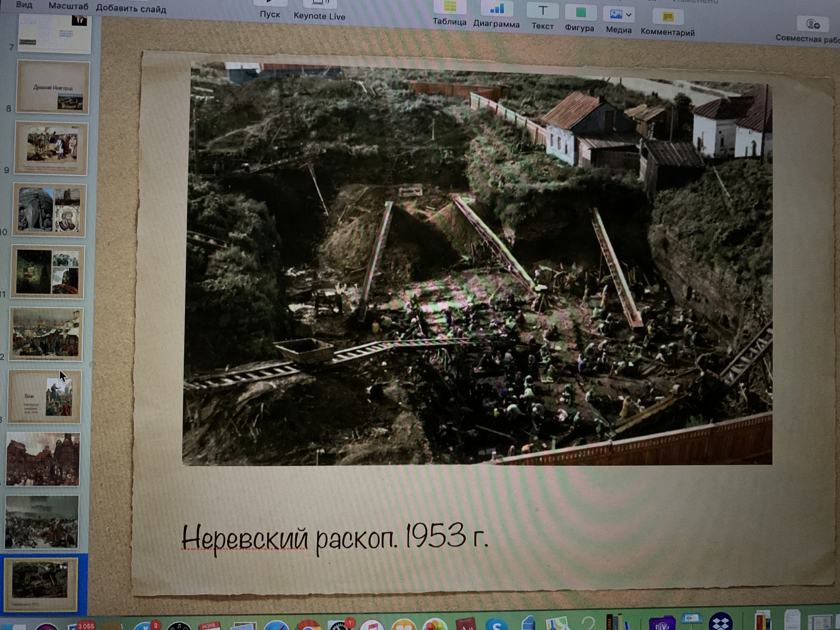
Task: Open the Масштаб zoom menu
Action: pyautogui.click(x=68, y=6)
